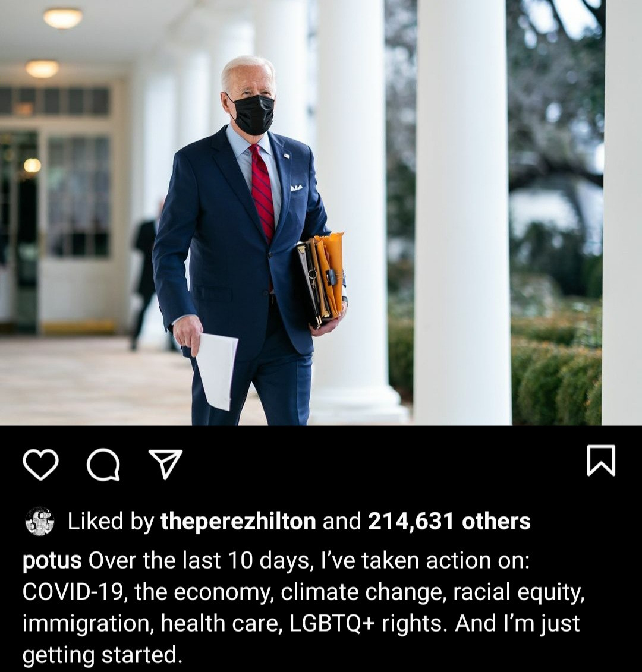Click the 'Liked by' text
The width and height of the screenshot is (642, 672).
(x=111, y=522)
